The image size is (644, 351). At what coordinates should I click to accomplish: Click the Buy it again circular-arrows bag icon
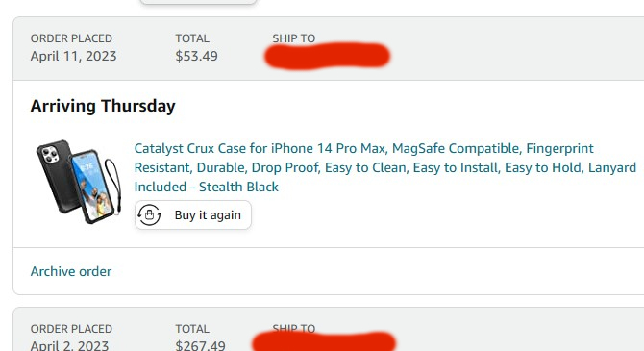pos(149,215)
